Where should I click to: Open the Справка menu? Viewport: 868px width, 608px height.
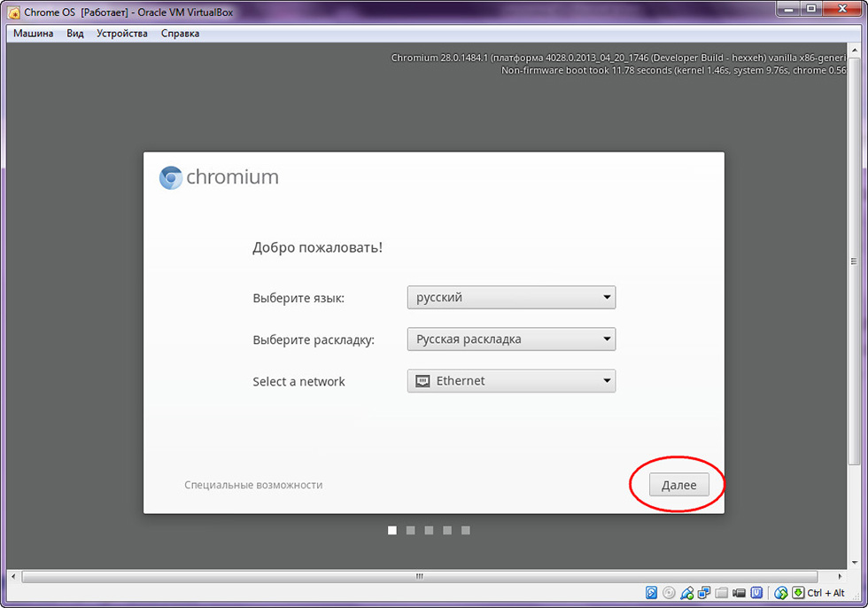180,33
